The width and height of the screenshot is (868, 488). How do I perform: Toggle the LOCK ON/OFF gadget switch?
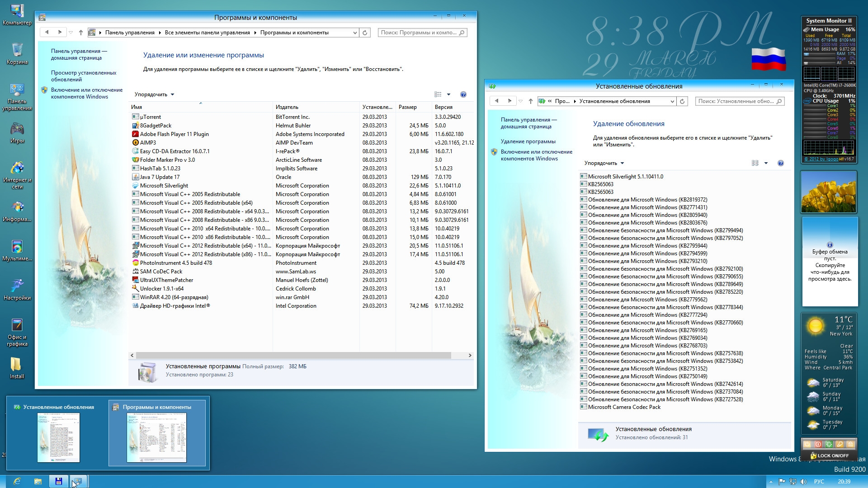tap(829, 455)
